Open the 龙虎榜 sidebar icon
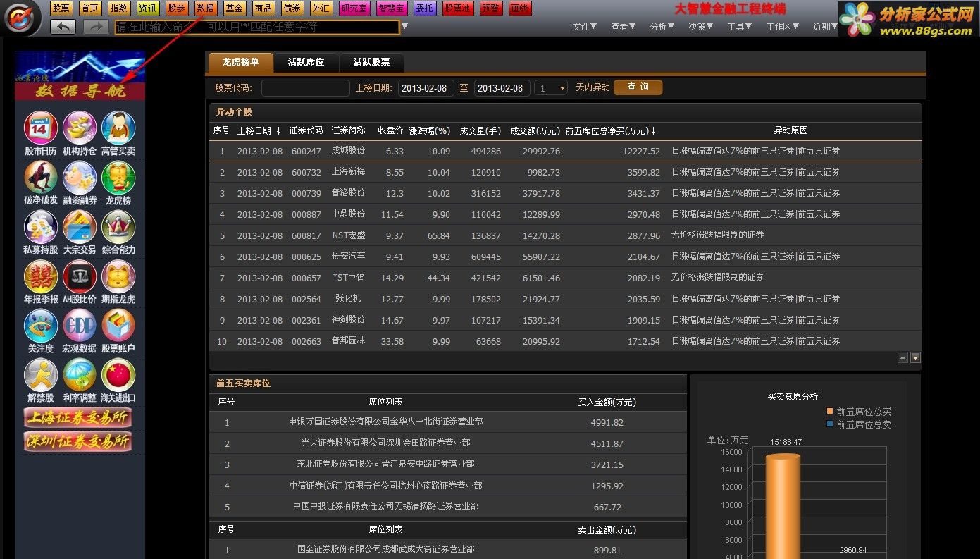 [x=118, y=178]
